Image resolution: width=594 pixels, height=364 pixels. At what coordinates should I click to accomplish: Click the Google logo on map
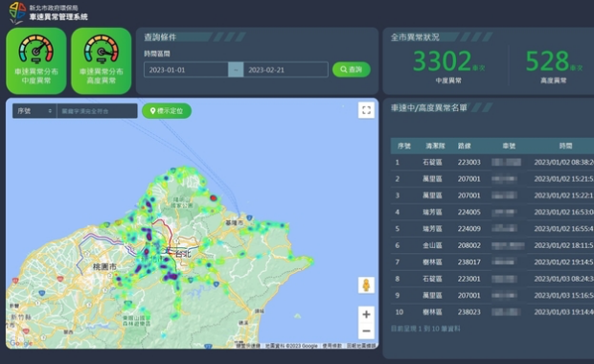21,343
